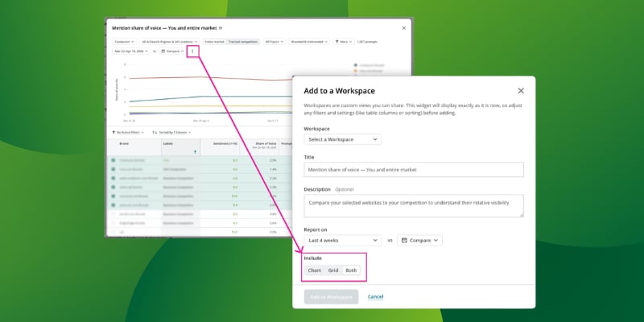The image size is (644, 322).
Task: Click the Add to Workspace button
Action: point(331,296)
